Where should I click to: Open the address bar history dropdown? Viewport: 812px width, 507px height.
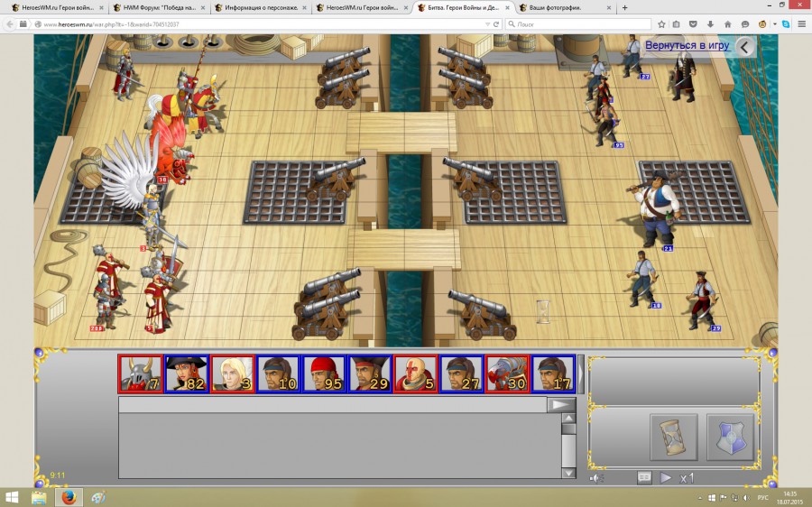tap(487, 24)
